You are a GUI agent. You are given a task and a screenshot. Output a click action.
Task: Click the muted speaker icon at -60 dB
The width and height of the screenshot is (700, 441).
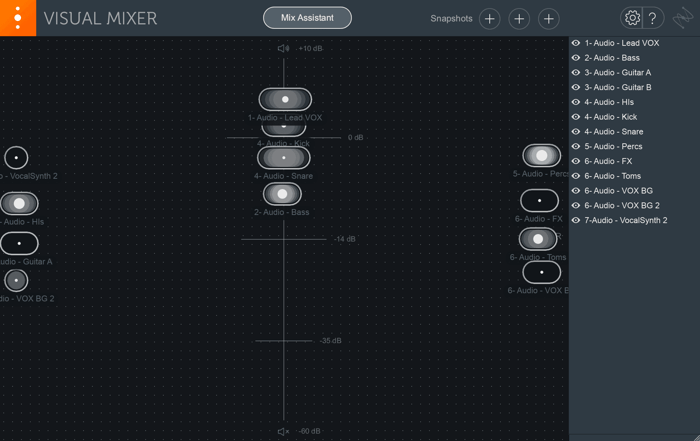[283, 431]
